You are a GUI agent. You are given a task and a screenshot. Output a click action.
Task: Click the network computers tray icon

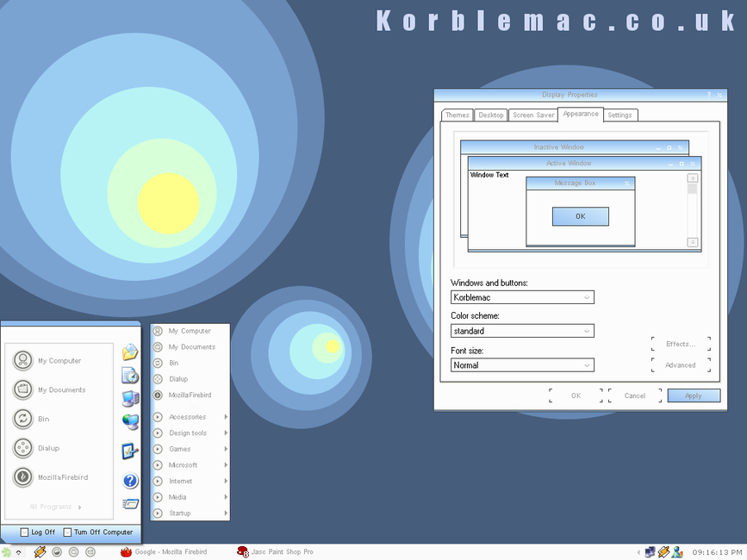click(650, 552)
